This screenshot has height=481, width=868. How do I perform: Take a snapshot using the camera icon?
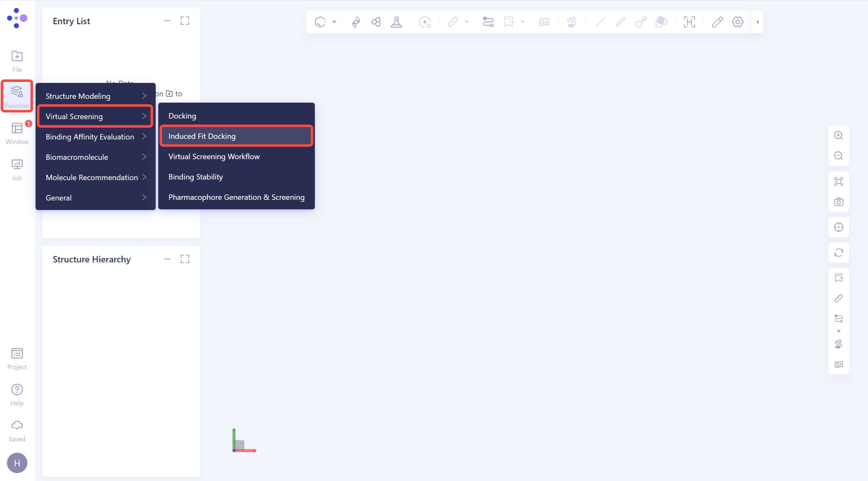(x=839, y=202)
